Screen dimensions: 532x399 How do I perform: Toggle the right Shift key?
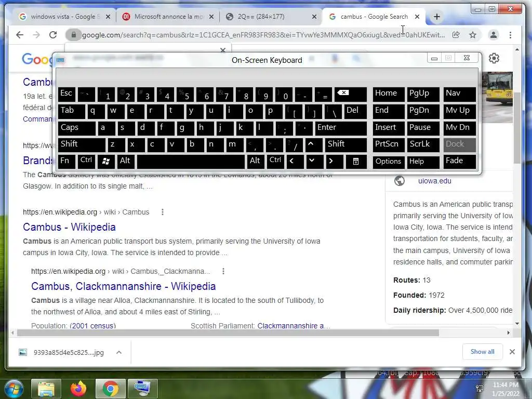(345, 145)
